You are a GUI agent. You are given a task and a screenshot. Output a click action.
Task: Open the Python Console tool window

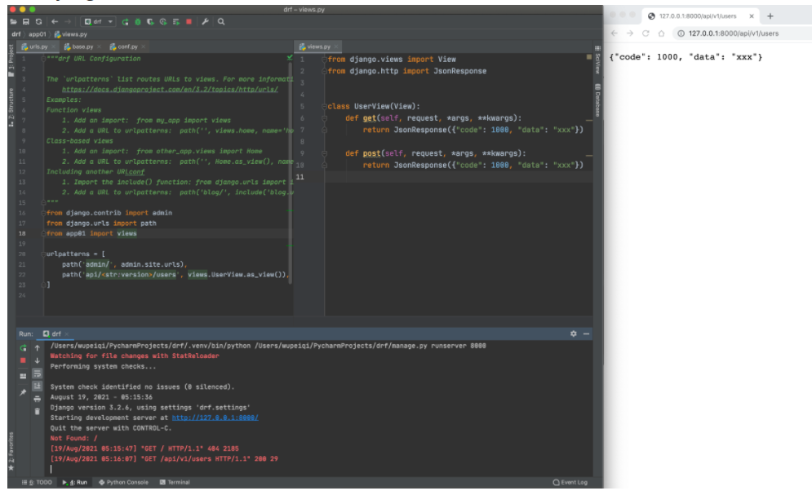123,483
